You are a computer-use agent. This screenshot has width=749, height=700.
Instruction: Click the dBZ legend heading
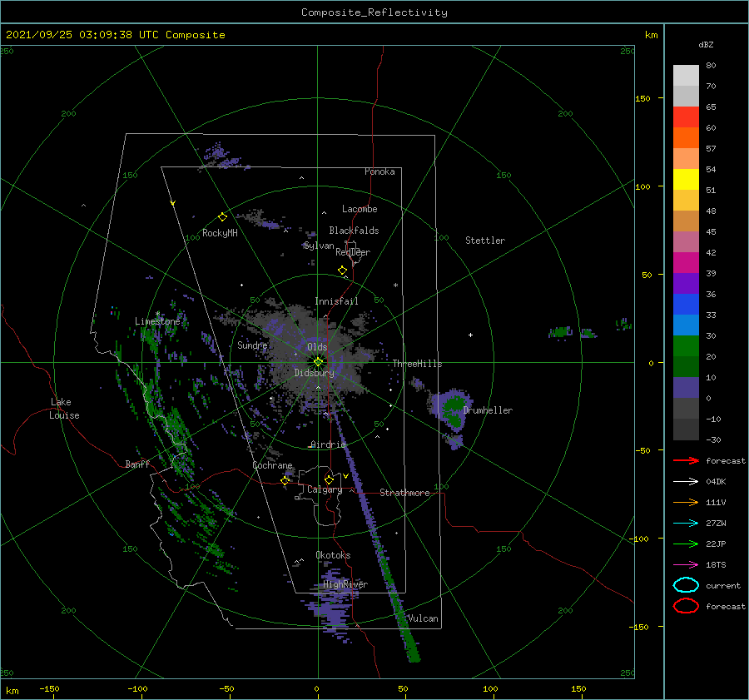pos(706,44)
